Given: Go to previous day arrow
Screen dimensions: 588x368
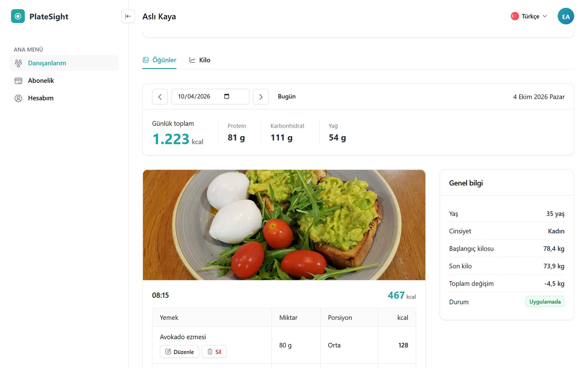Looking at the screenshot, I should point(160,97).
